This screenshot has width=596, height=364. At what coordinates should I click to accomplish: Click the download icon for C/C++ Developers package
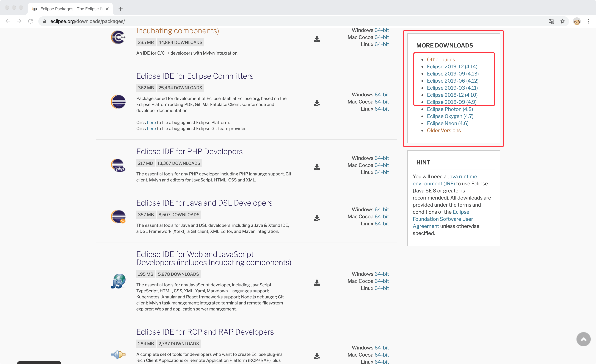(317, 39)
